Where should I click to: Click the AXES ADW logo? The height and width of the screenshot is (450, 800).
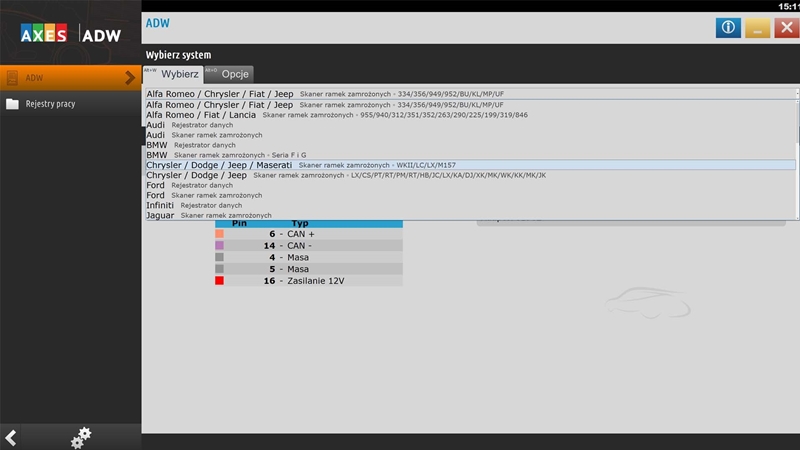coord(70,35)
